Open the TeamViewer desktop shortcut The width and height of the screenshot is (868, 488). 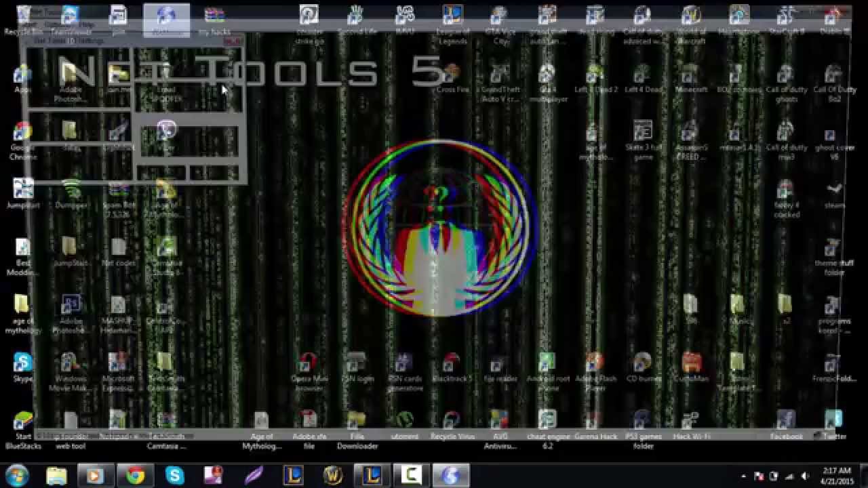coord(71,20)
